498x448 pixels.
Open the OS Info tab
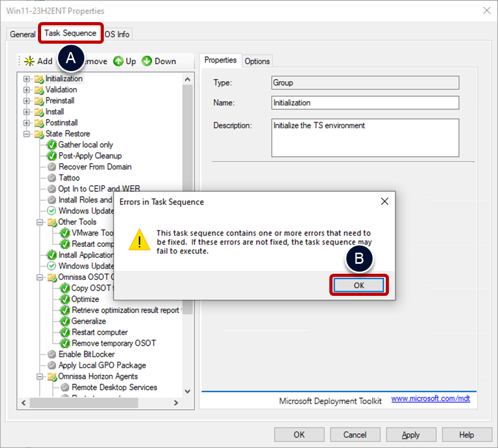click(116, 34)
